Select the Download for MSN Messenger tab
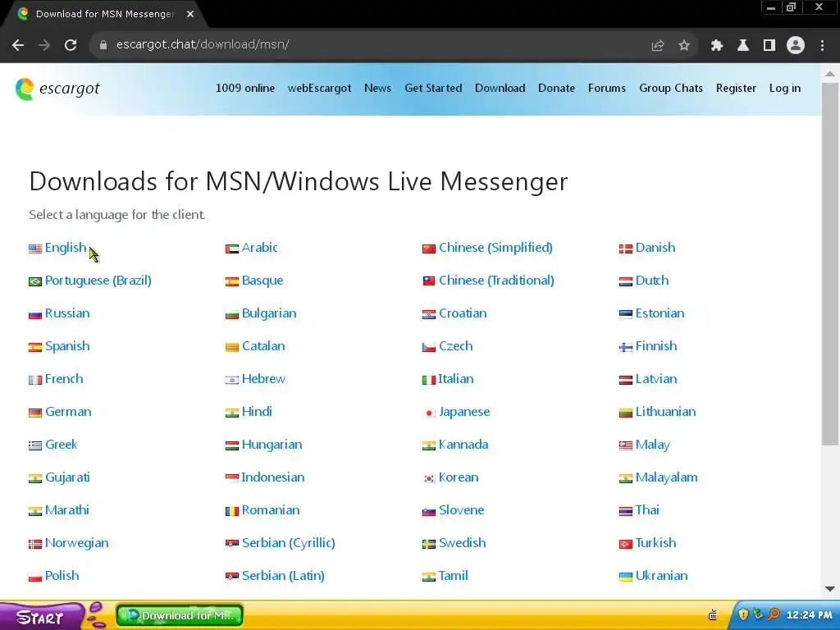This screenshot has height=630, width=840. pos(104,15)
